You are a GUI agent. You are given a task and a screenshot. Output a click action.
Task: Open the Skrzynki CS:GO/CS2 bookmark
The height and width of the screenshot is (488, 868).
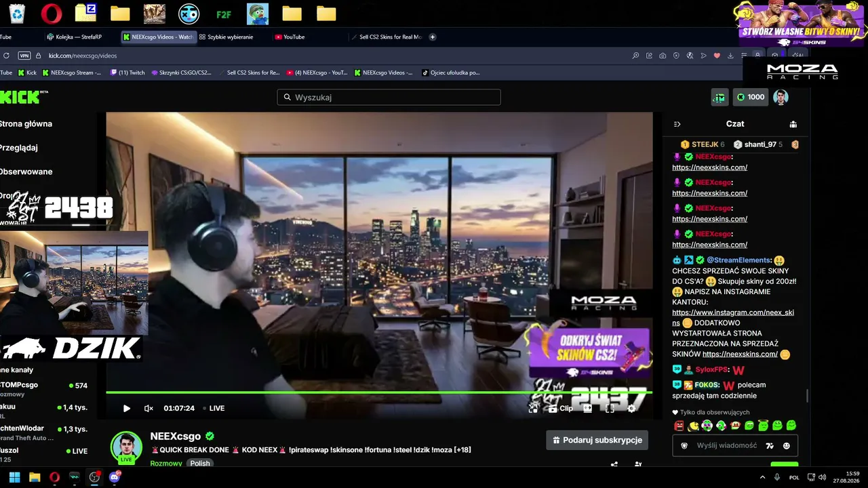point(181,73)
